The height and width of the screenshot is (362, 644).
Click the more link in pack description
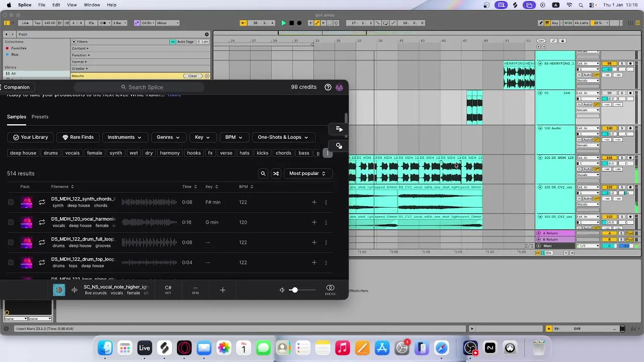174,95
